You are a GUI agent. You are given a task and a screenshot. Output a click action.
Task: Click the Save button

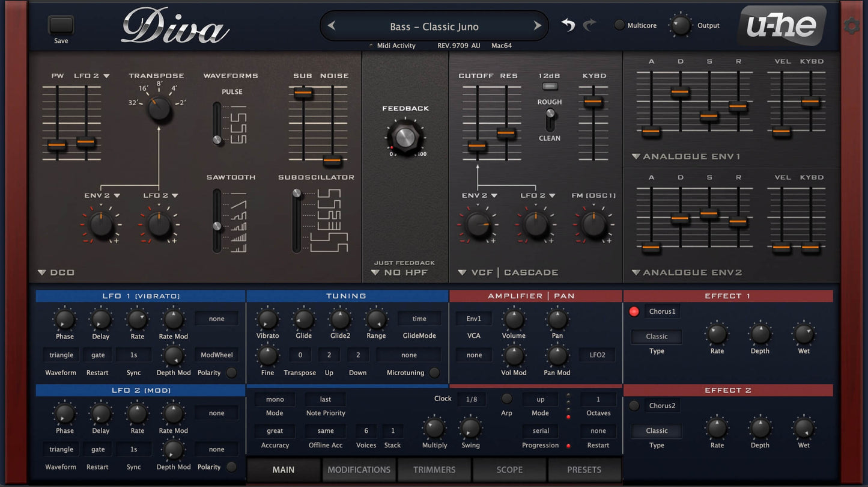pos(61,25)
